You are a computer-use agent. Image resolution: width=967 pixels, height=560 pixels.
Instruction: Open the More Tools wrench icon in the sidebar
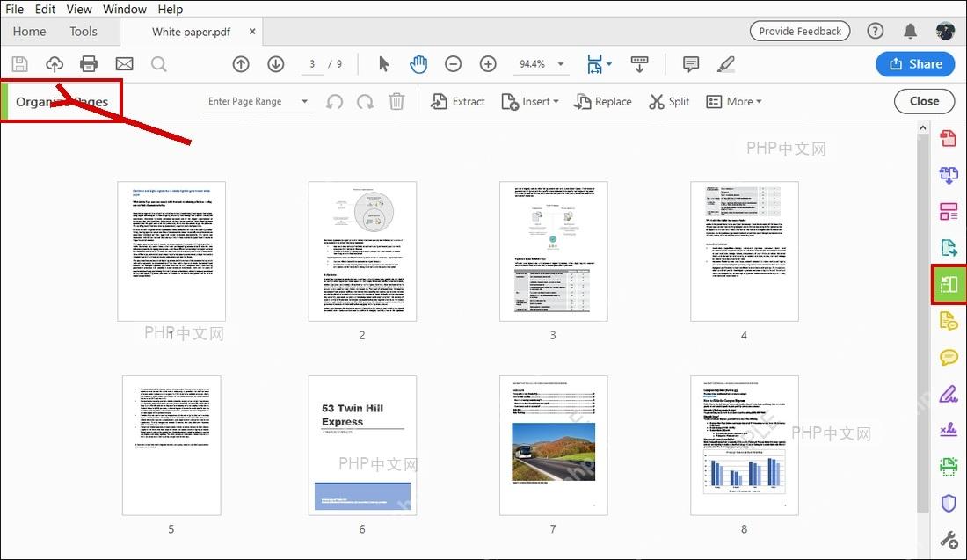click(949, 540)
